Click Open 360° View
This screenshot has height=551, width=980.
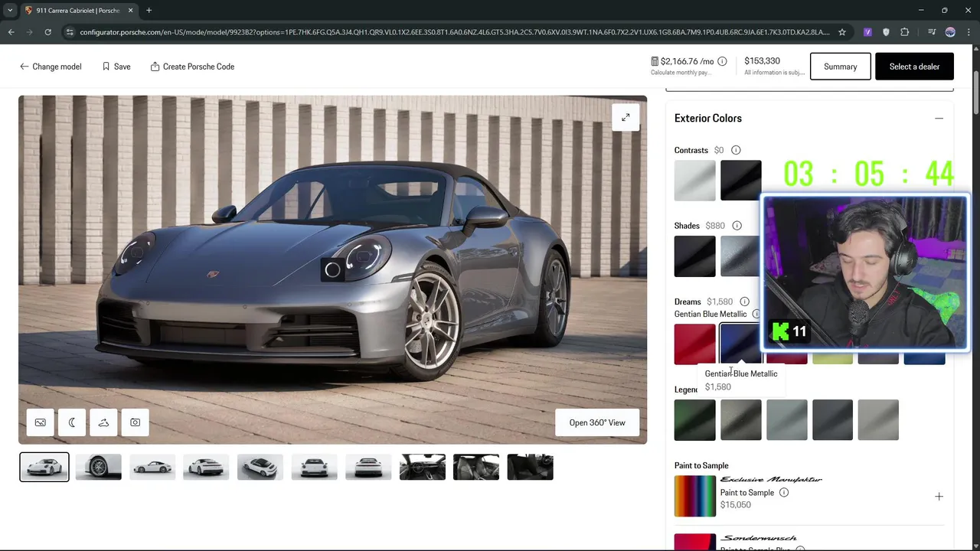[597, 422]
